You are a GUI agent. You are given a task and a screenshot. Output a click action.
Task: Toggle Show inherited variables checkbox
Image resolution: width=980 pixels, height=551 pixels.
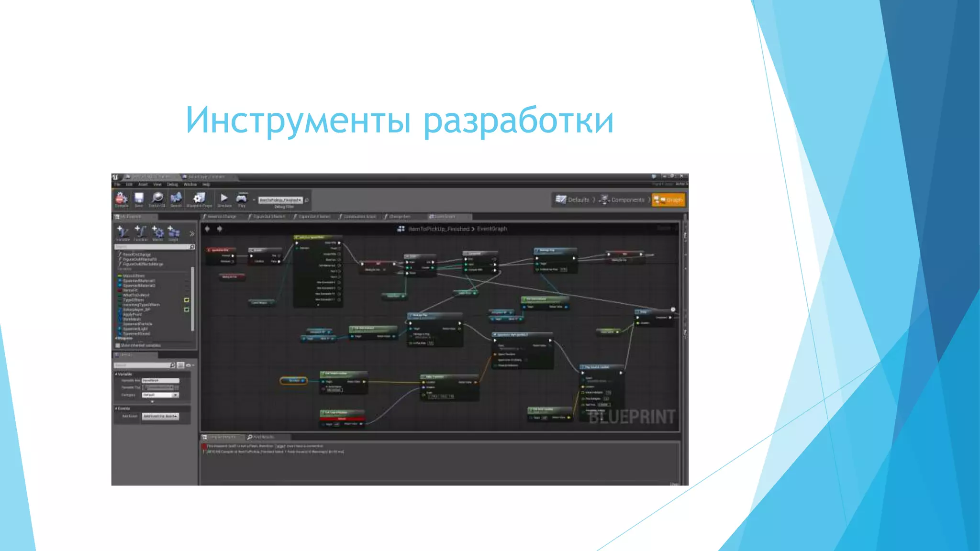(x=118, y=345)
